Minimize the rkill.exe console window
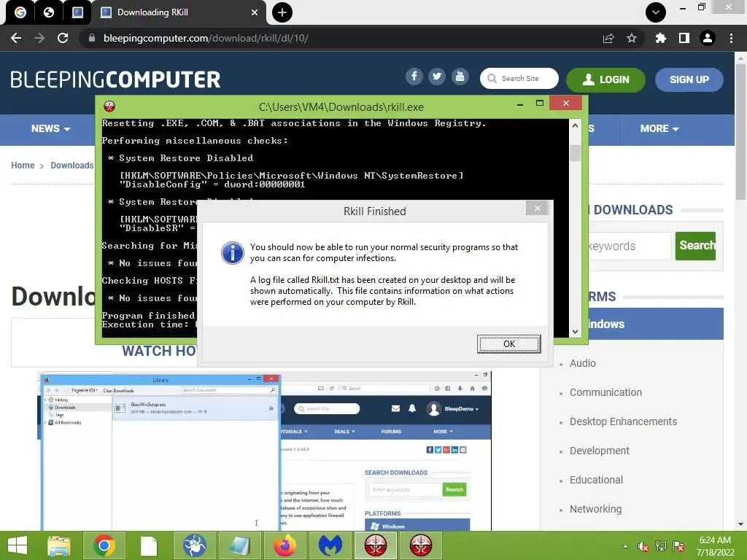 (520, 104)
